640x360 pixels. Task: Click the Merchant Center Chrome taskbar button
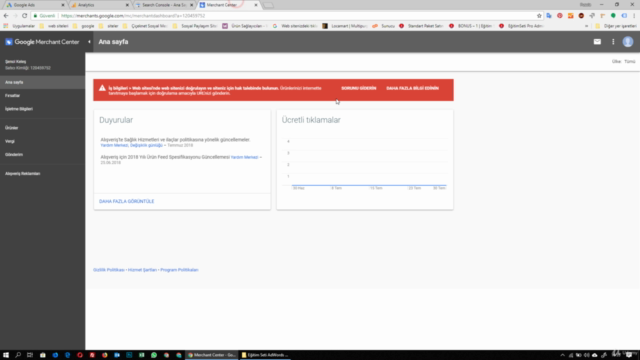(211, 355)
